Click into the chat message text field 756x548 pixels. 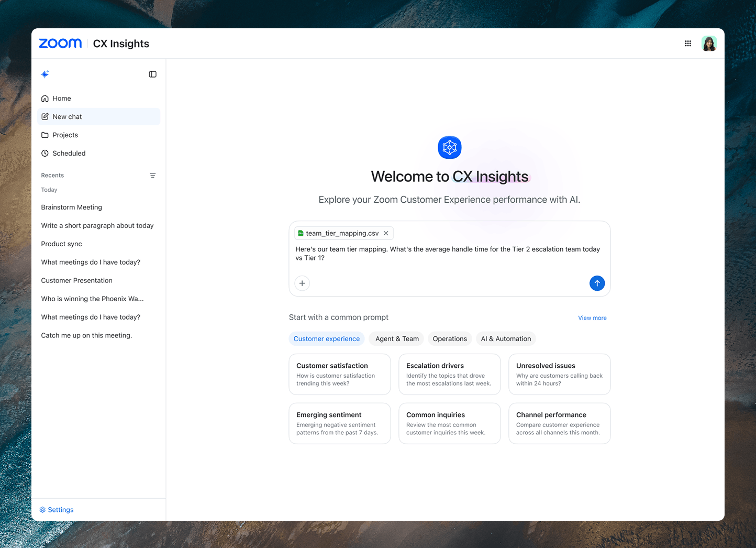click(x=450, y=254)
